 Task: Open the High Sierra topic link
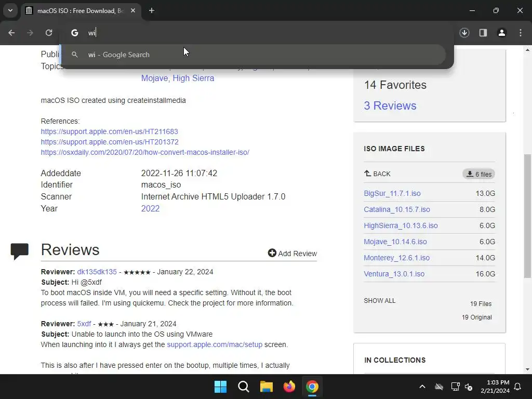(x=193, y=78)
